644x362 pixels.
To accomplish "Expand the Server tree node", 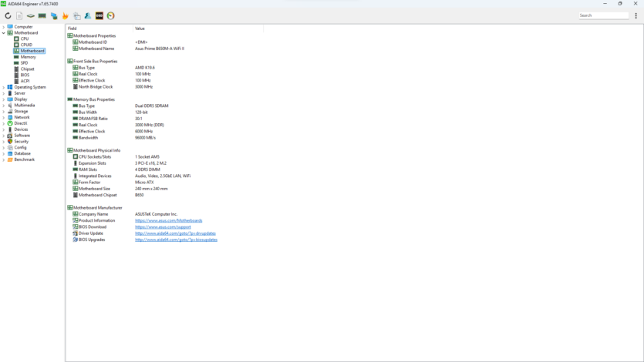I will point(4,93).
